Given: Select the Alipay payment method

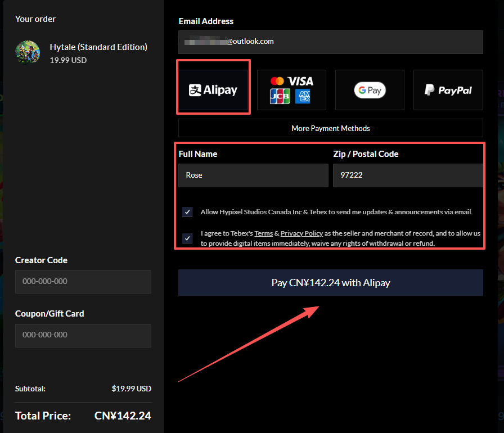Looking at the screenshot, I should 213,90.
